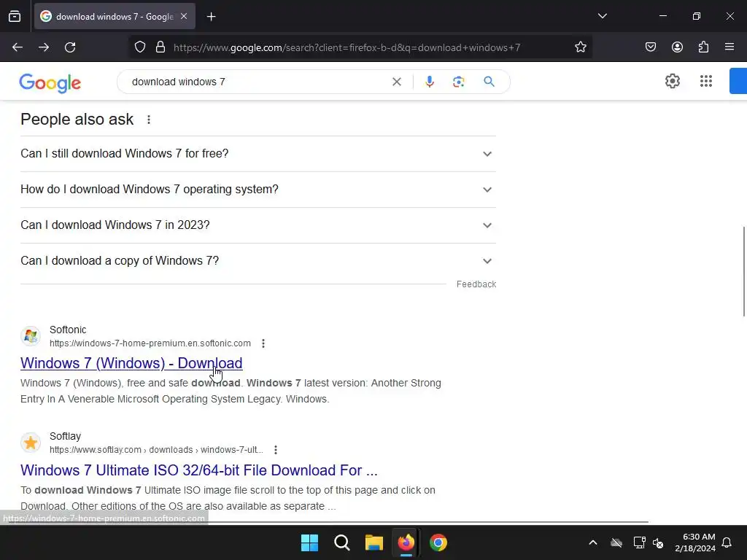This screenshot has height=560, width=747.
Task: Open Windows taskbar search
Action: pos(342,542)
